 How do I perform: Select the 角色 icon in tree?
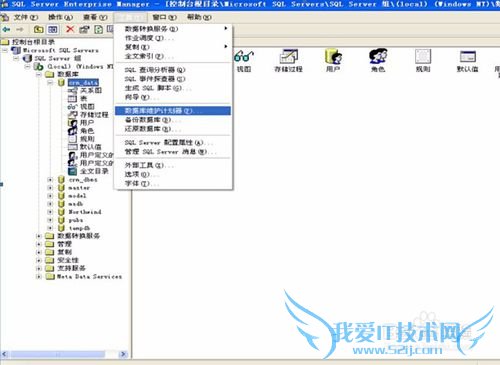point(72,131)
